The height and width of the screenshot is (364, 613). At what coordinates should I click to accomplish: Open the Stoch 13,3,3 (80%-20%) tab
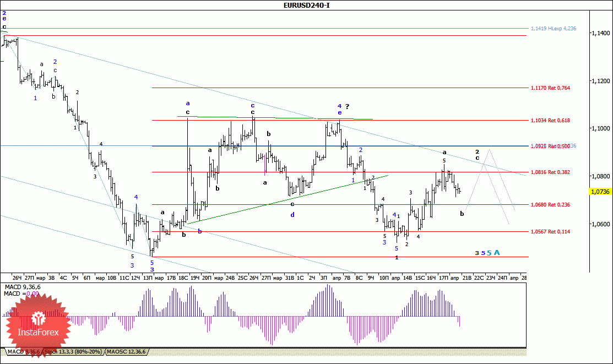click(73, 352)
